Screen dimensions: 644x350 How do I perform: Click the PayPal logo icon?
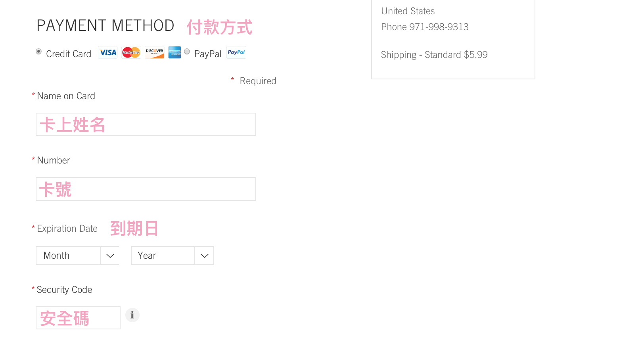click(236, 52)
